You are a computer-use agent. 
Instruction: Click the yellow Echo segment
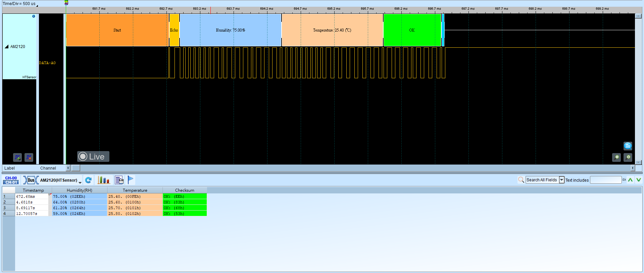tap(174, 30)
